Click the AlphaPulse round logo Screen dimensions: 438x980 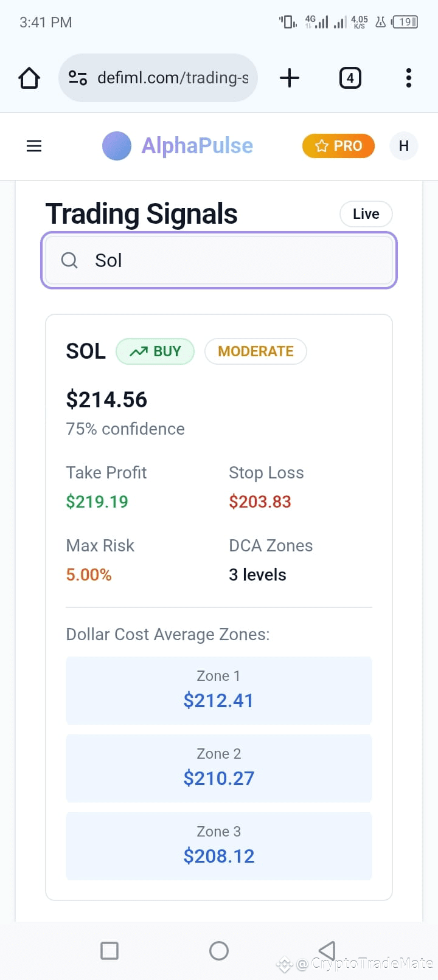117,146
